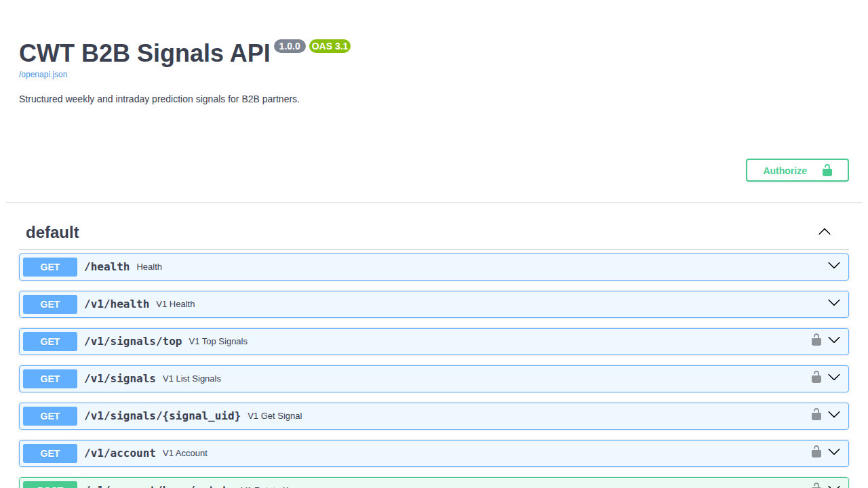The height and width of the screenshot is (488, 868).
Task: Click the "V1 Health" summary text
Action: [176, 304]
